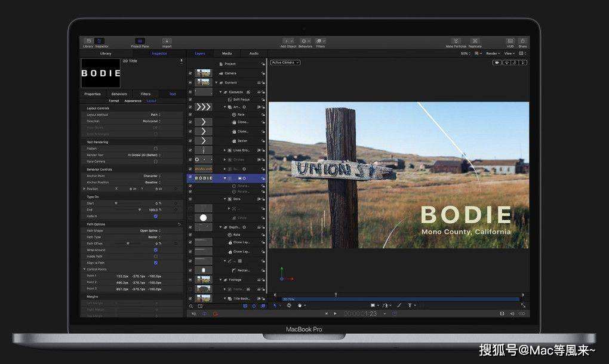609x364 pixels.
Task: Uncheck the Align to Path checkbox
Action: (x=156, y=263)
